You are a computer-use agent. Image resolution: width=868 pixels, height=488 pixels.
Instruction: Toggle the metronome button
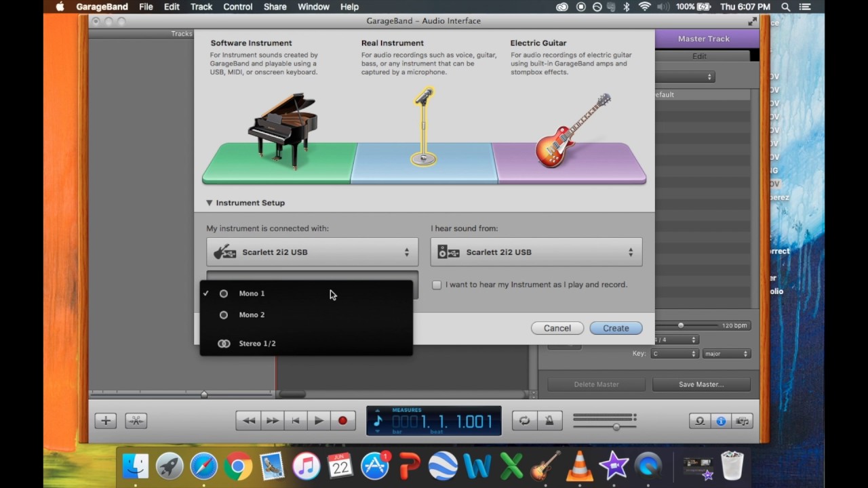pyautogui.click(x=549, y=421)
